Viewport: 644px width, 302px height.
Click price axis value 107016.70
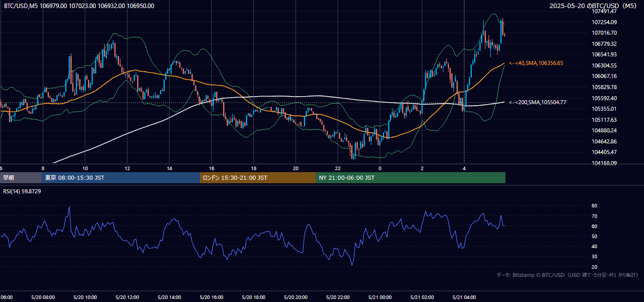(604, 33)
